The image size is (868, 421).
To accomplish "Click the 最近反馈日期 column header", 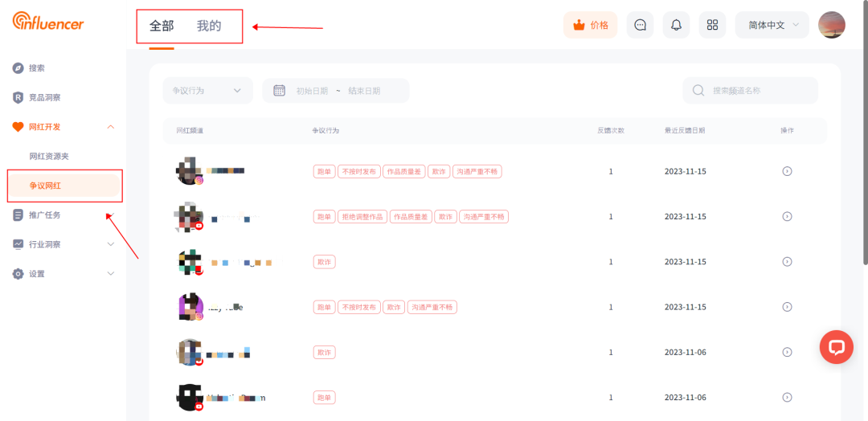I will pos(685,131).
